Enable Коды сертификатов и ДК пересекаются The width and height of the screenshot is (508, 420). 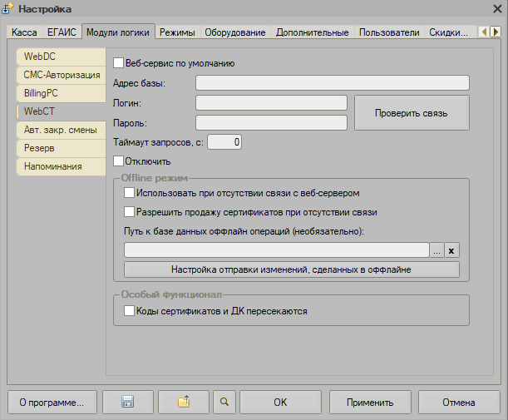pos(129,311)
